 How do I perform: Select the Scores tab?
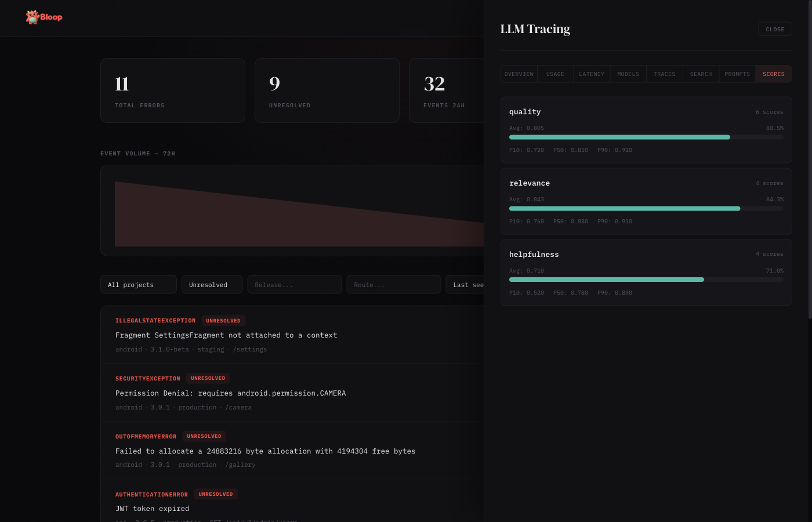[773, 74]
